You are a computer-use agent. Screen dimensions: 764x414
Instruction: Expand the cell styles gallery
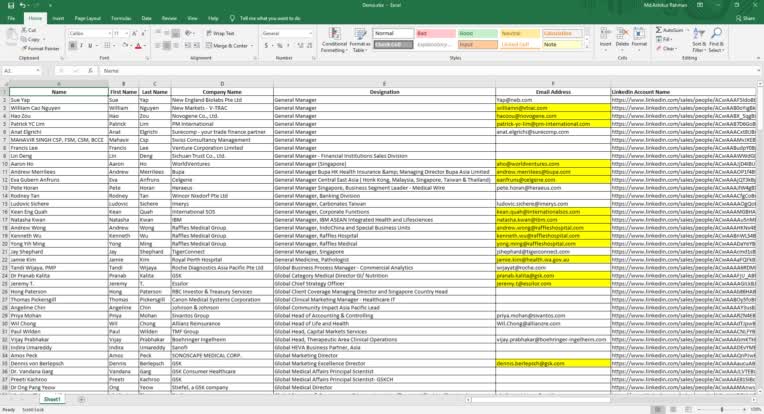coord(587,47)
